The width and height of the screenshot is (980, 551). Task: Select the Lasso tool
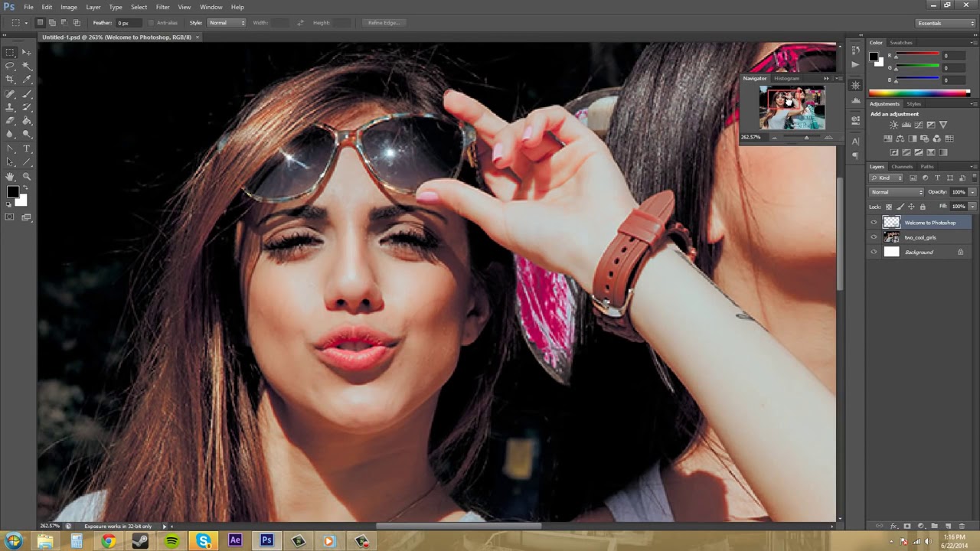pos(10,66)
